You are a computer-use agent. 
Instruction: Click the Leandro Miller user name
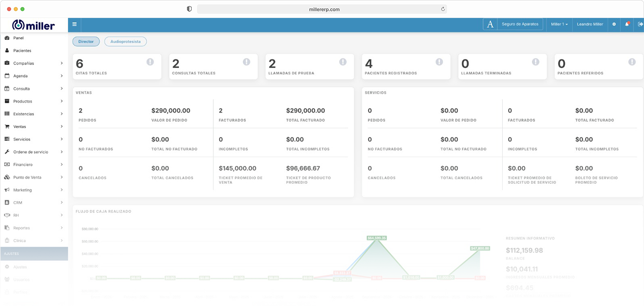pos(590,24)
